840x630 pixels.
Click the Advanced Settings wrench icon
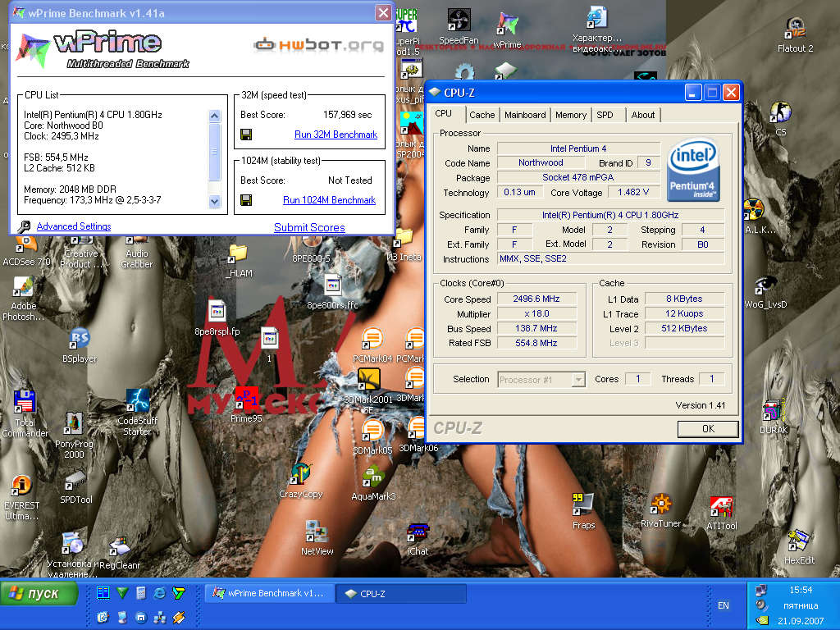(24, 226)
